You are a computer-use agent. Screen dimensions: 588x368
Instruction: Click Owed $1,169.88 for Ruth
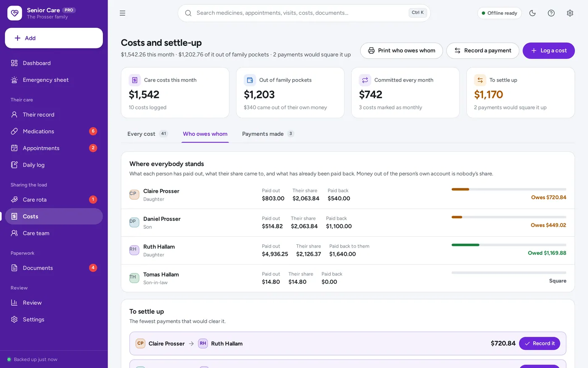point(547,253)
